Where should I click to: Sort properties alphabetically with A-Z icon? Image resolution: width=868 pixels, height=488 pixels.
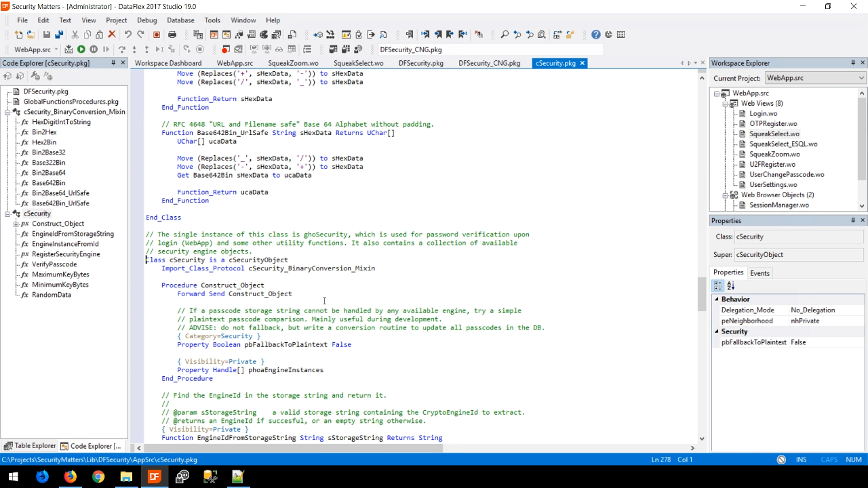click(x=731, y=286)
